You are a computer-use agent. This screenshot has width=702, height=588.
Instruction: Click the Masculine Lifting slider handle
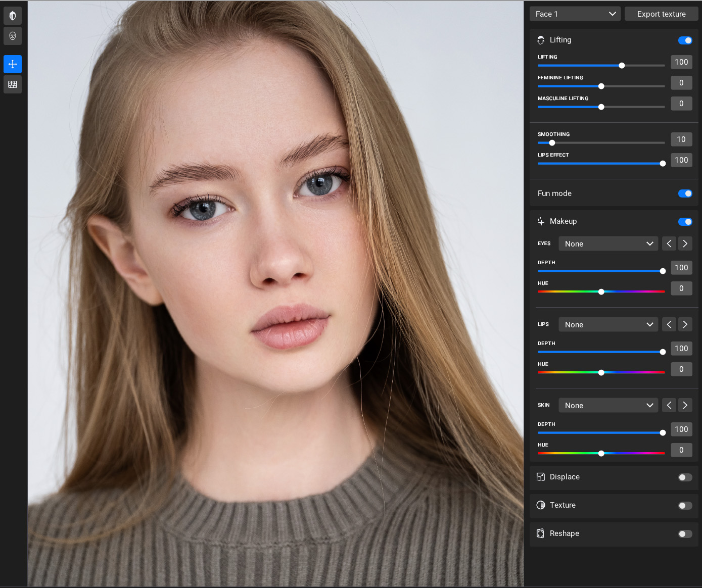coord(601,107)
